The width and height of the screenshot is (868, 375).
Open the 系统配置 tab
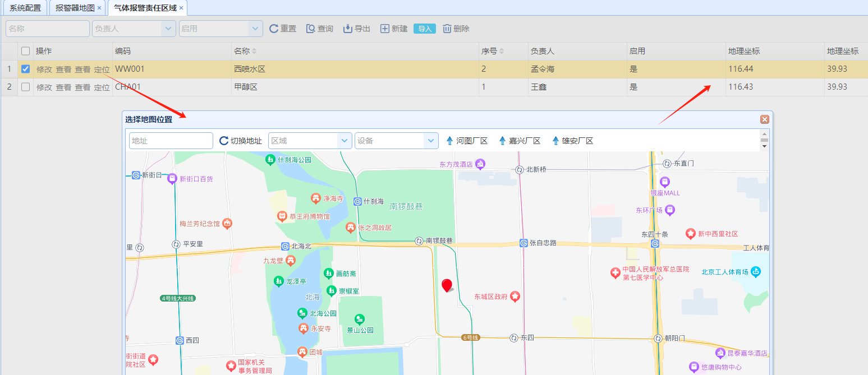point(25,8)
